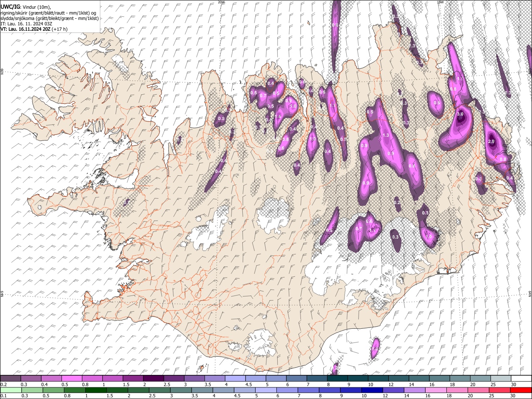Pick the palest green swatch starting at 0.1, lower legend
This screenshot has height=399, width=532.
11,390
